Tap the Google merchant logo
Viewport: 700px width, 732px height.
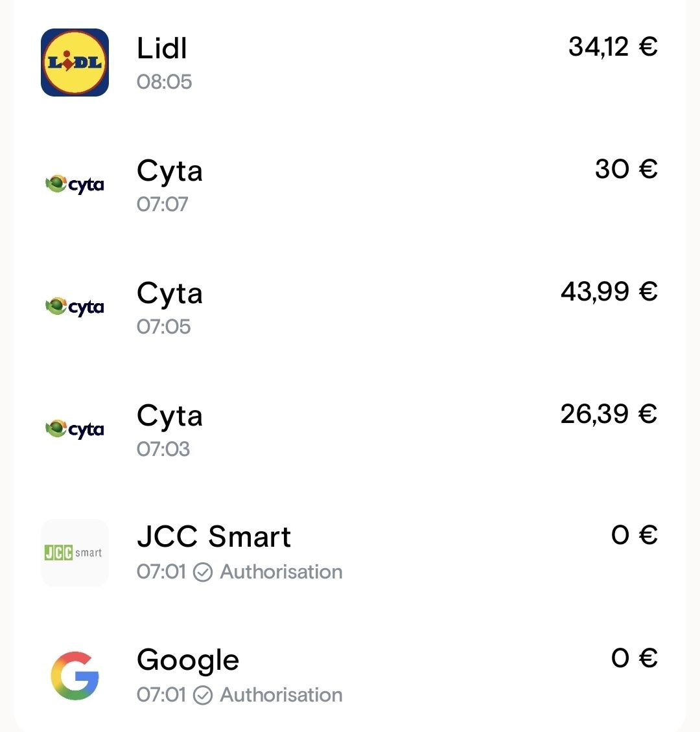(75, 676)
